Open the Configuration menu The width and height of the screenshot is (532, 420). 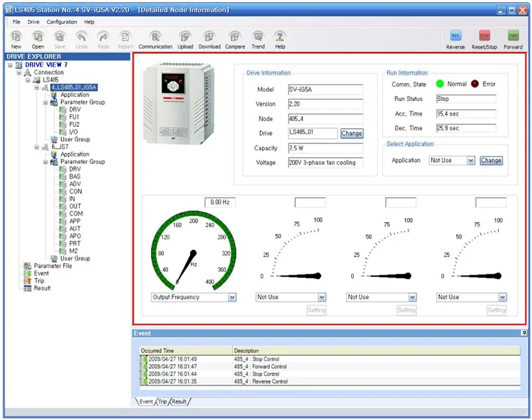(61, 22)
